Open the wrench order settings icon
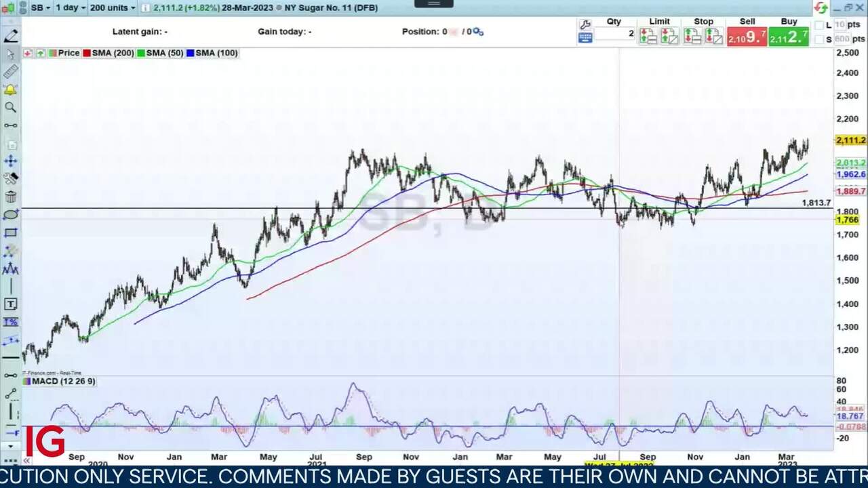868x488 pixels. pyautogui.click(x=585, y=24)
